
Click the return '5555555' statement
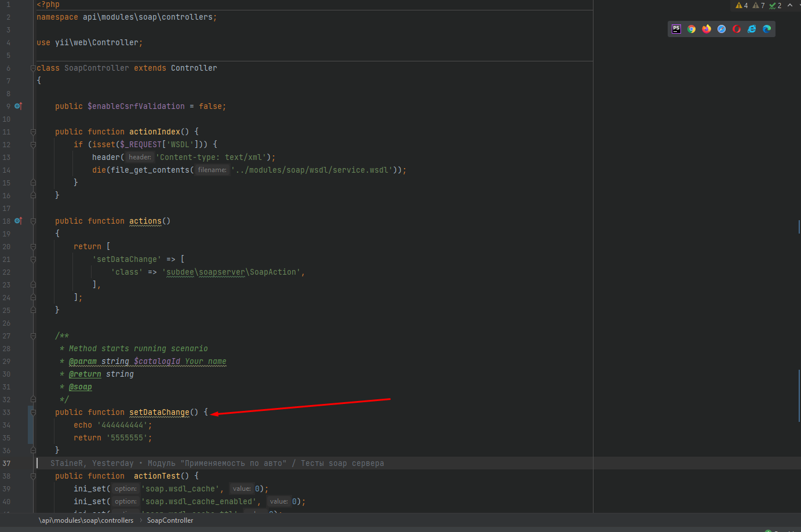coord(113,438)
